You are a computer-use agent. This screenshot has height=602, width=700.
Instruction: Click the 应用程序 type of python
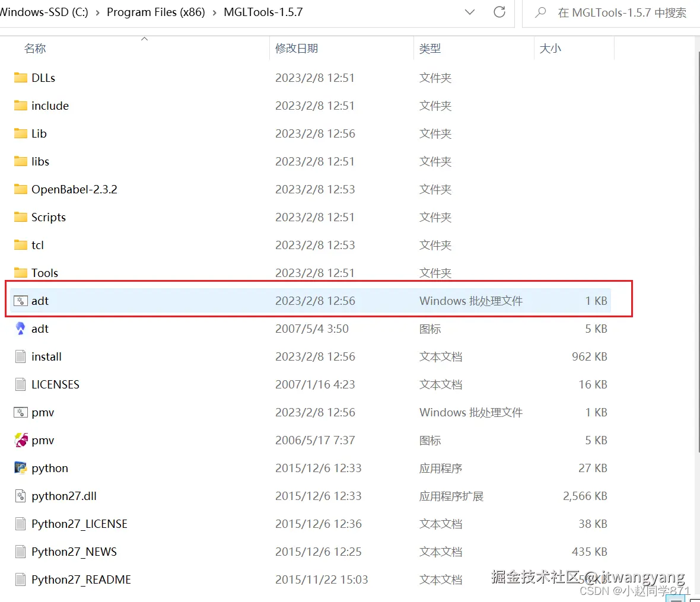[x=440, y=468]
